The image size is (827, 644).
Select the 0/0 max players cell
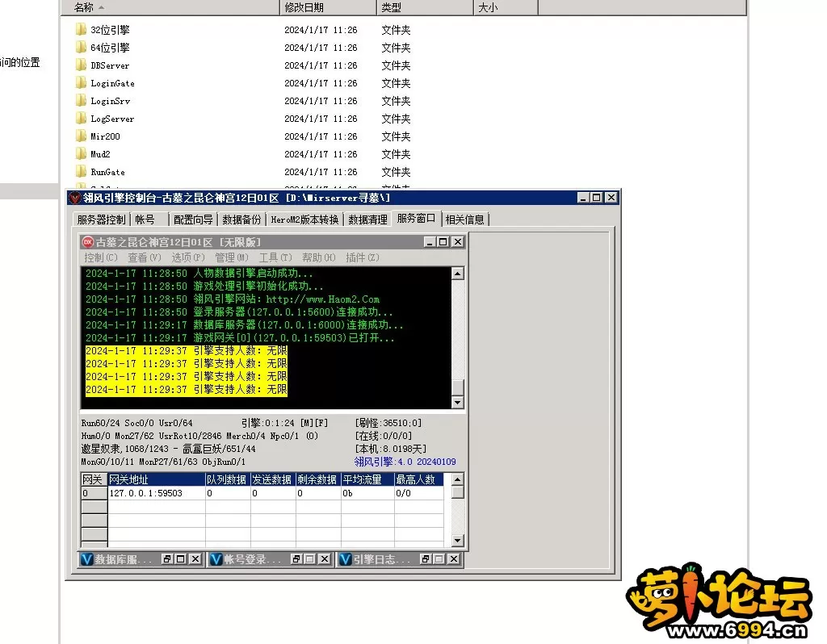tap(419, 493)
